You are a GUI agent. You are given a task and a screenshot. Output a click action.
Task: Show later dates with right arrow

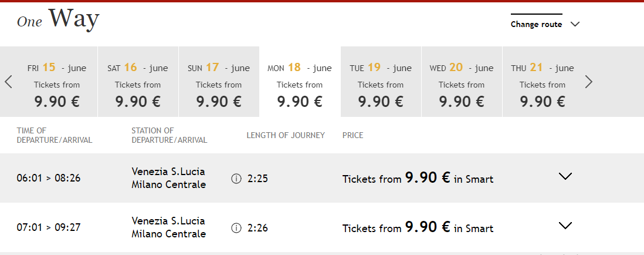point(589,82)
